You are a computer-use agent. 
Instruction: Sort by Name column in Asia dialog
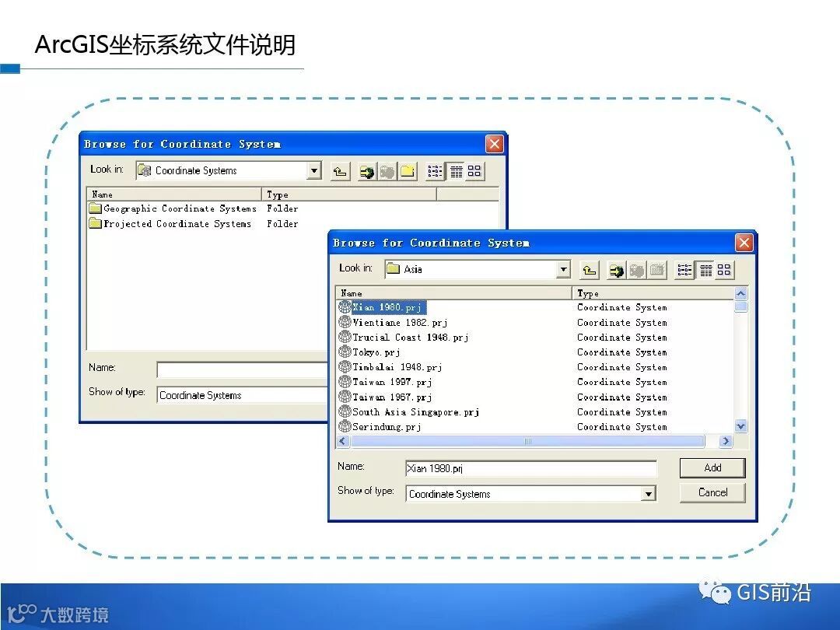pyautogui.click(x=454, y=293)
